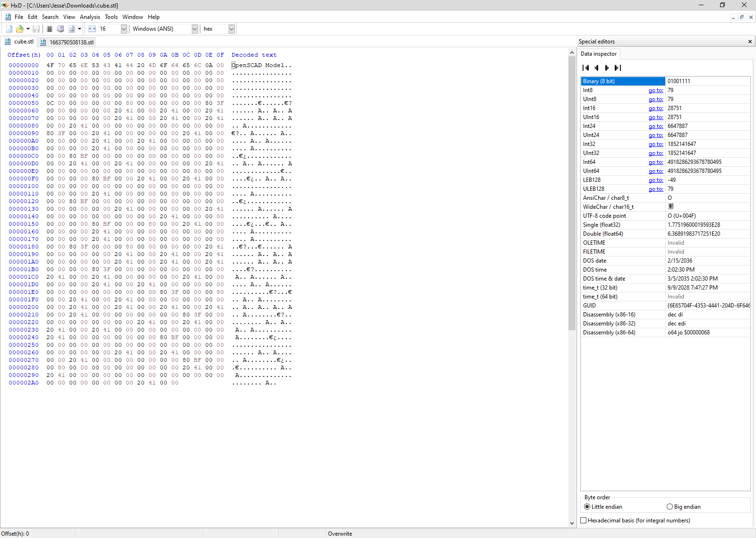This screenshot has height=538, width=756.
Task: Click go to link for Int32
Action: 656,144
